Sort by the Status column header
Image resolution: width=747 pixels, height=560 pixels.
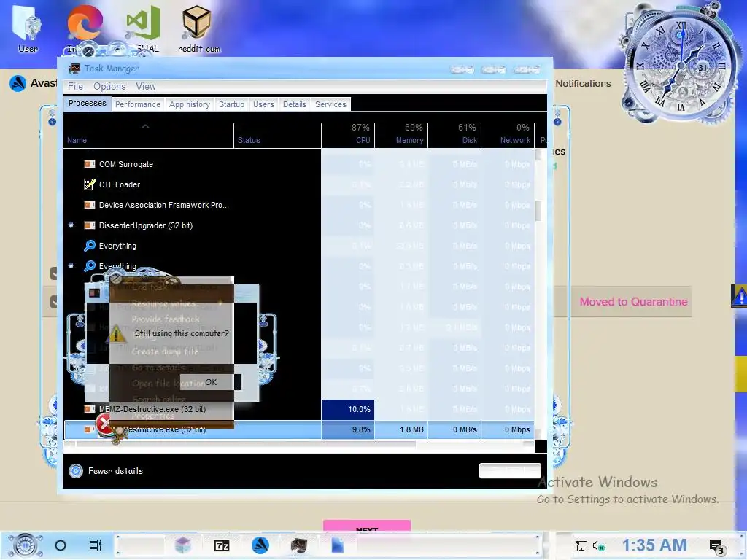(x=278, y=134)
